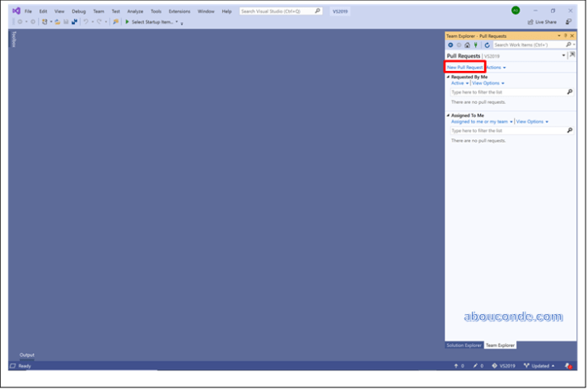
Task: Collapse the Requested By Me section
Action: (x=448, y=77)
